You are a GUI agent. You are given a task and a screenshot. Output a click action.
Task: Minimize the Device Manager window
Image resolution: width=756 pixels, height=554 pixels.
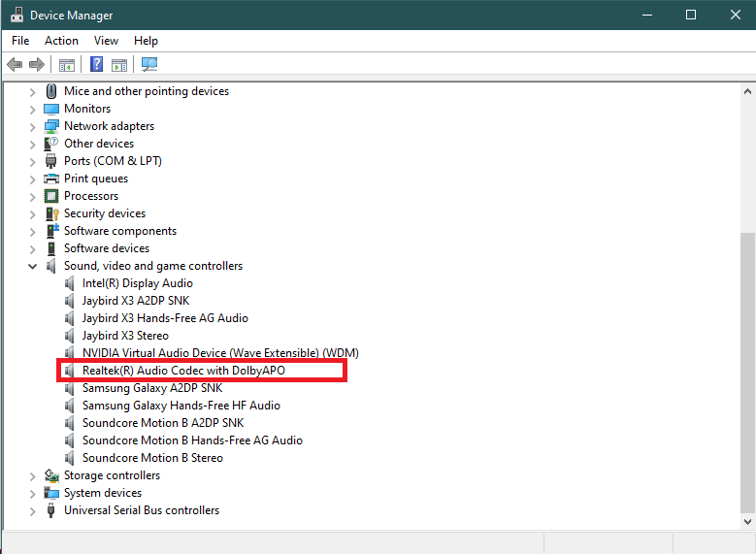coord(647,15)
